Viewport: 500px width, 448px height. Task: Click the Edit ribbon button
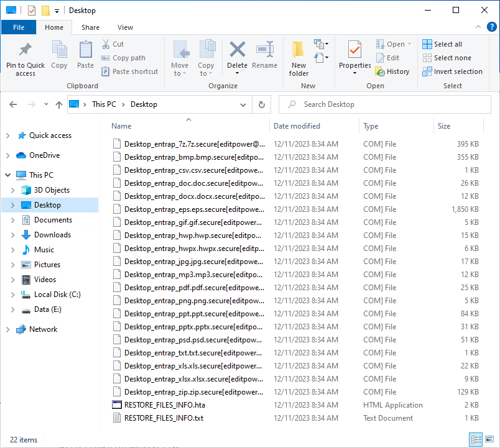(x=388, y=58)
